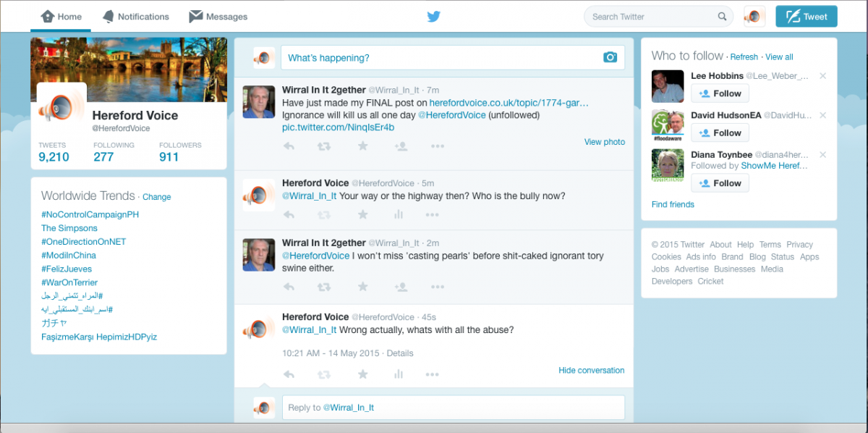Click the blue Tweet button
Image resolution: width=868 pixels, height=433 pixels.
pyautogui.click(x=807, y=17)
